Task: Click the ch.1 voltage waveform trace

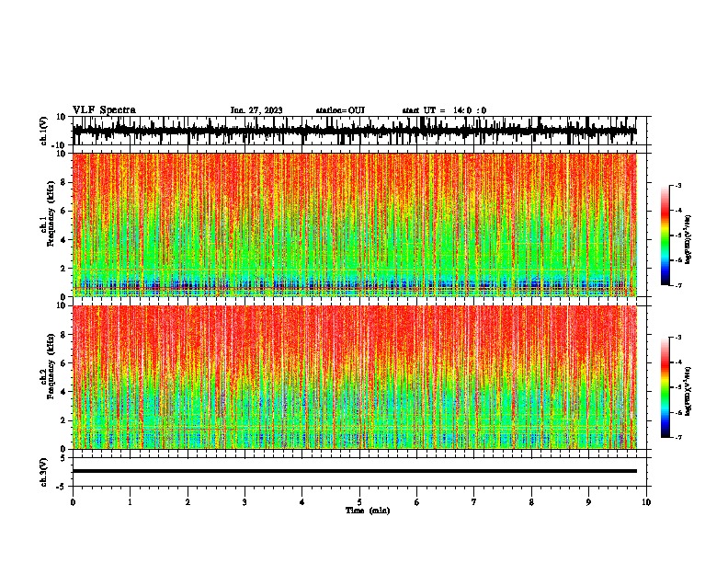Action: click(355, 131)
